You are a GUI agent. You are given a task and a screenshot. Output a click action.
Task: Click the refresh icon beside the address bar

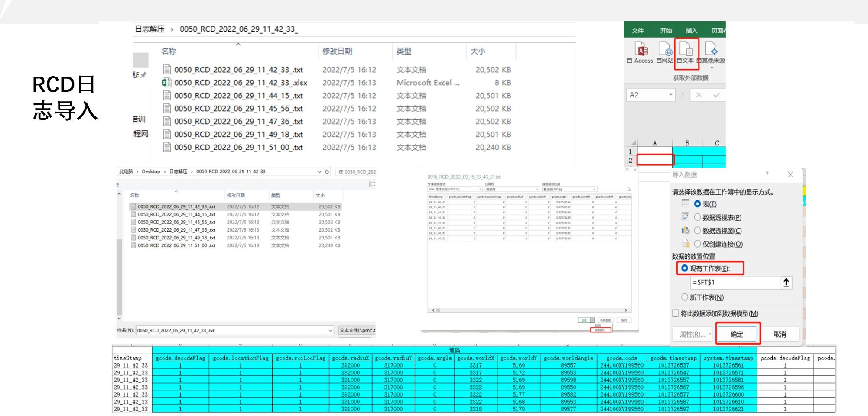coord(327,172)
